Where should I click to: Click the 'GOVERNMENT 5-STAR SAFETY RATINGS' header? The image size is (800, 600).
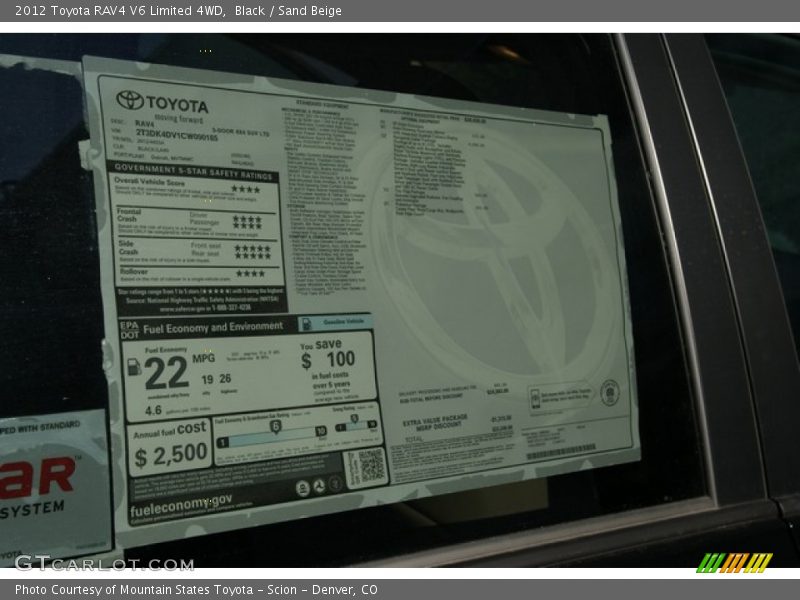193,172
